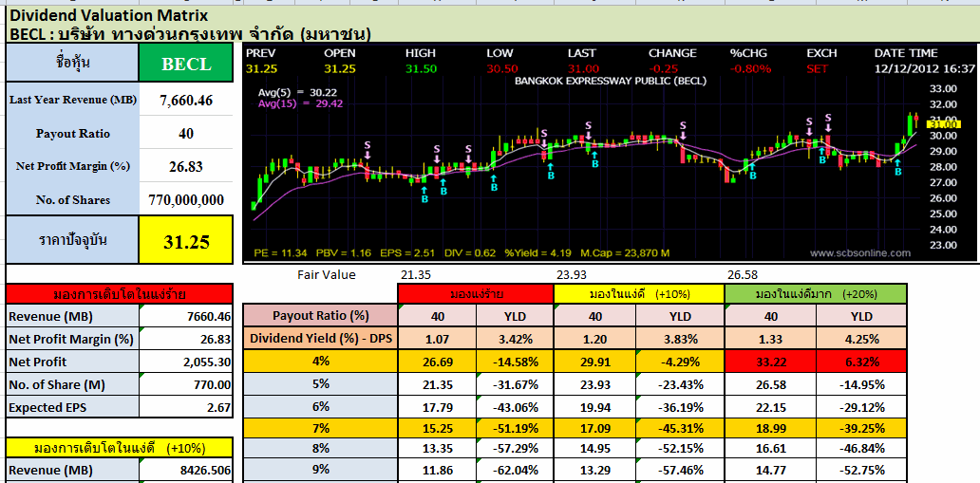Click the price cell 13.35
The image size is (980, 483).
pyautogui.click(x=437, y=447)
